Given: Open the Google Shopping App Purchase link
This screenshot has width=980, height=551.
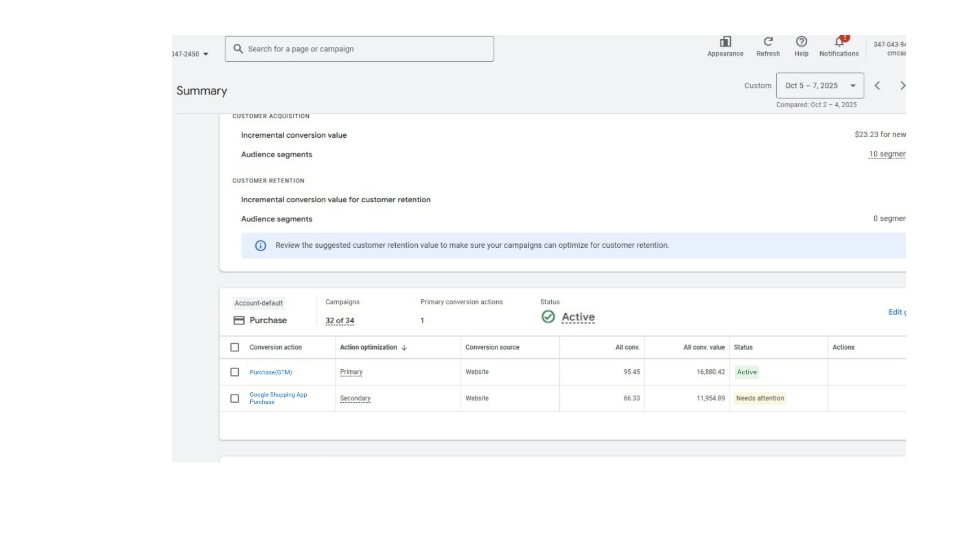Looking at the screenshot, I should pyautogui.click(x=278, y=398).
